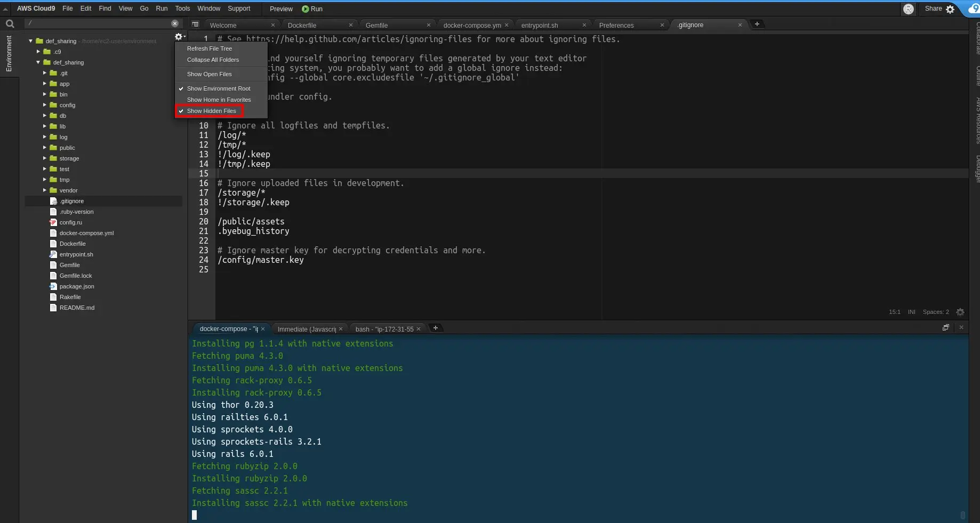Screen dimensions: 980x523
Task: Close the docker-compose.yml editor tab
Action: click(507, 25)
